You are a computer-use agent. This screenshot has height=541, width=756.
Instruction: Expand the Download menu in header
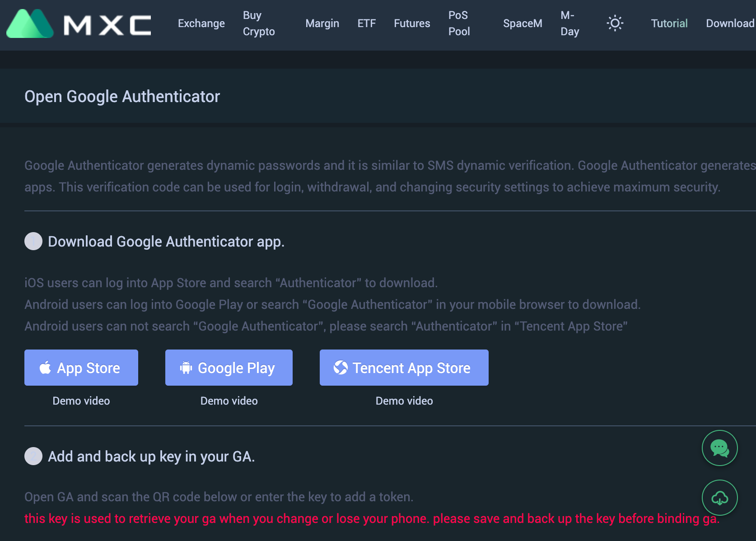pyautogui.click(x=730, y=23)
